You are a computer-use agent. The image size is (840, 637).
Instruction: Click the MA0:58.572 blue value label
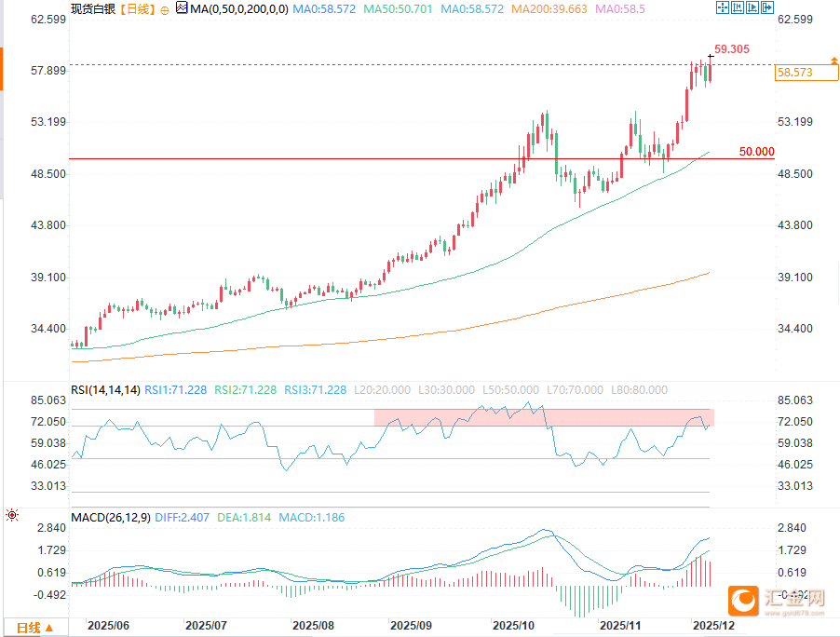[x=324, y=9]
